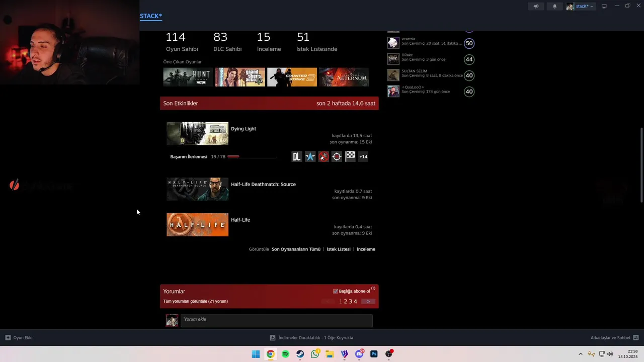This screenshot has width=644, height=362.
Task: Show hidden system tray icons chevron
Action: [x=580, y=354]
